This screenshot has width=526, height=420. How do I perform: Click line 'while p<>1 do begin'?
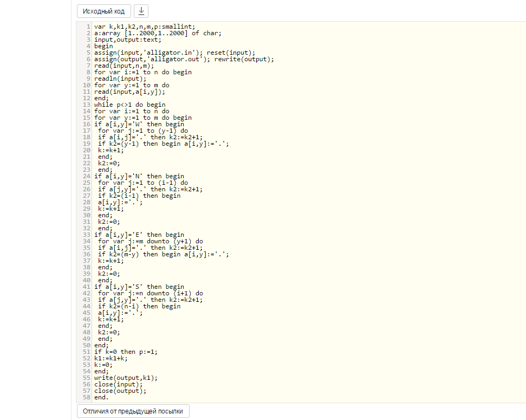click(129, 105)
